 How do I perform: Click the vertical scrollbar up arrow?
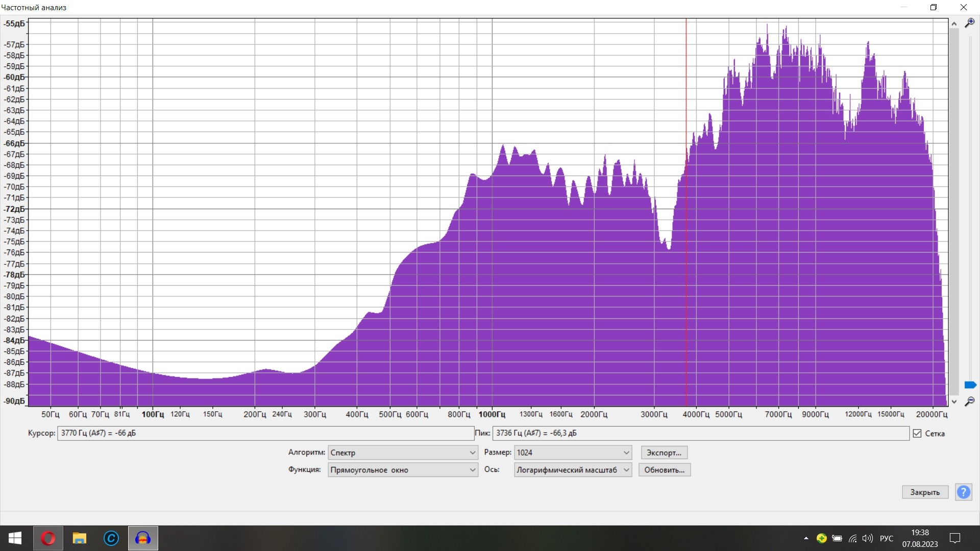953,23
